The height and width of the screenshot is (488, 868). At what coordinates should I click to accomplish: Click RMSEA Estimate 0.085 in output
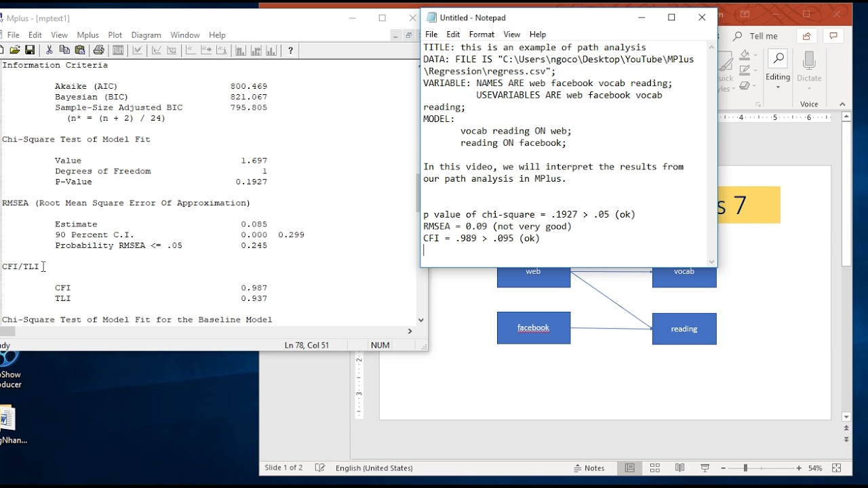coord(254,224)
